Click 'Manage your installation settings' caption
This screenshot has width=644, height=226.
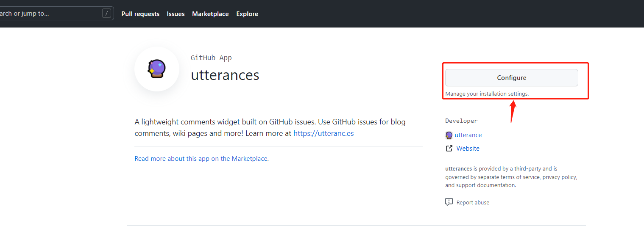click(487, 94)
